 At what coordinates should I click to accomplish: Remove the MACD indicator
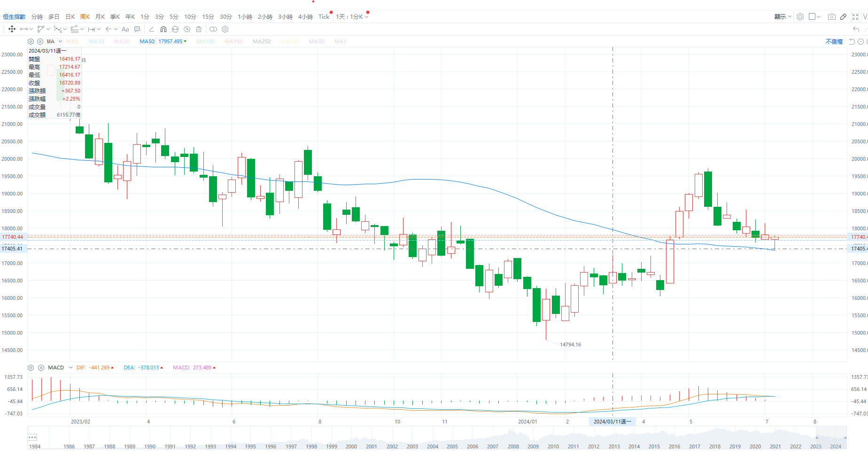41,368
